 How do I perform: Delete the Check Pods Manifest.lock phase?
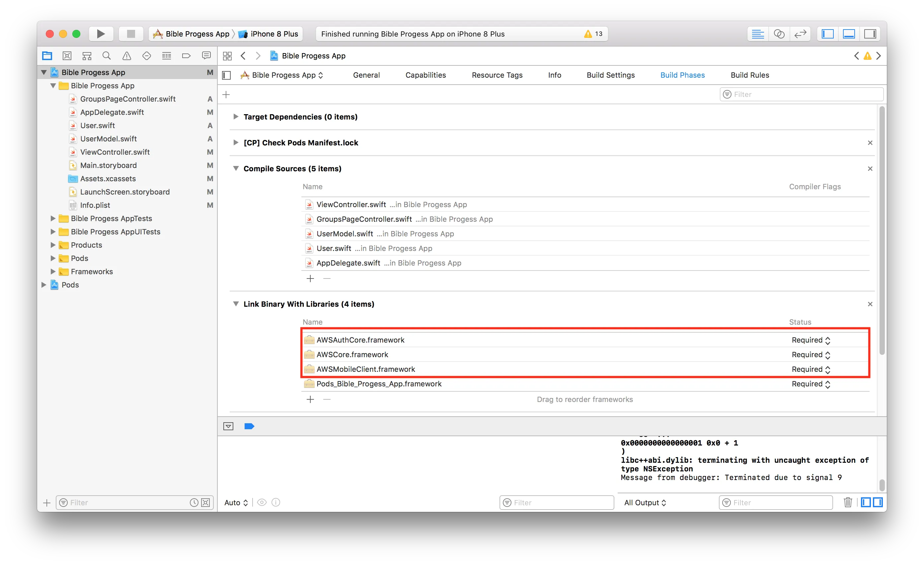pyautogui.click(x=870, y=142)
